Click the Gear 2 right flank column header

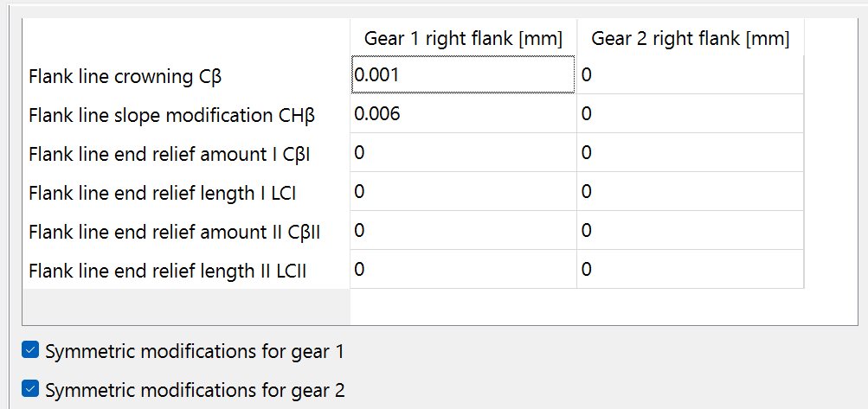click(690, 39)
